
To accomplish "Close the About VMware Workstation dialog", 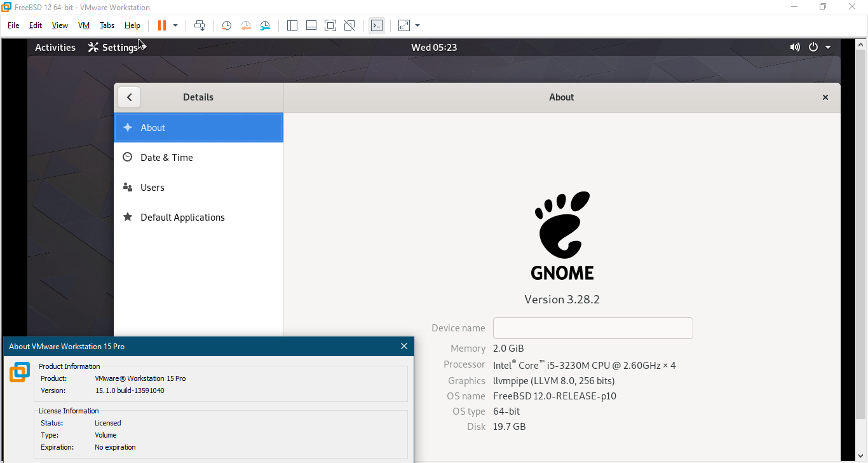I will (404, 346).
